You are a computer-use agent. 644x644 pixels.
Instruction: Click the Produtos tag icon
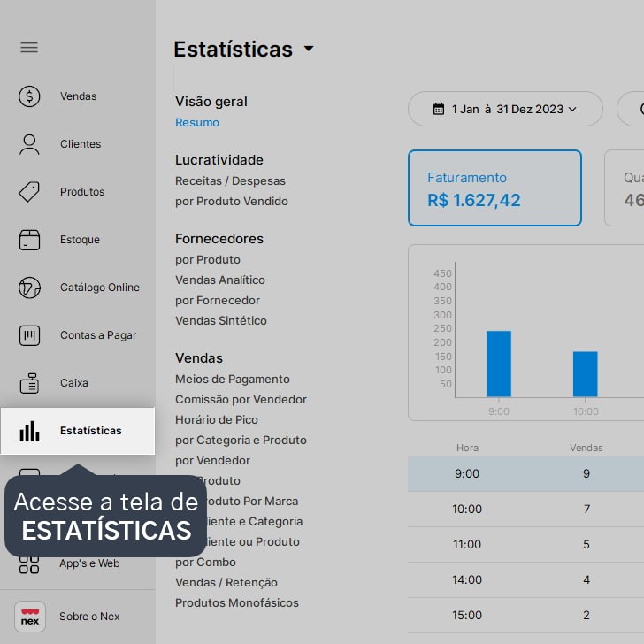pyautogui.click(x=29, y=192)
